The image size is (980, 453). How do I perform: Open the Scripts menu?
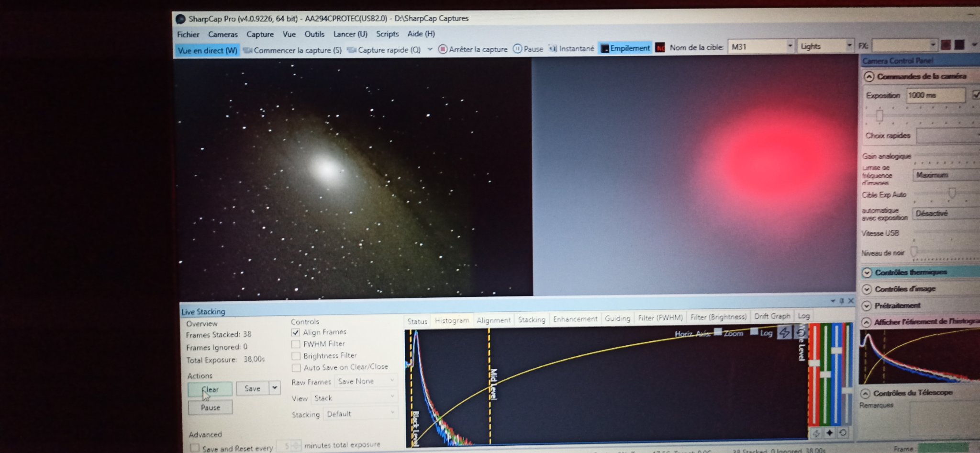click(x=387, y=34)
